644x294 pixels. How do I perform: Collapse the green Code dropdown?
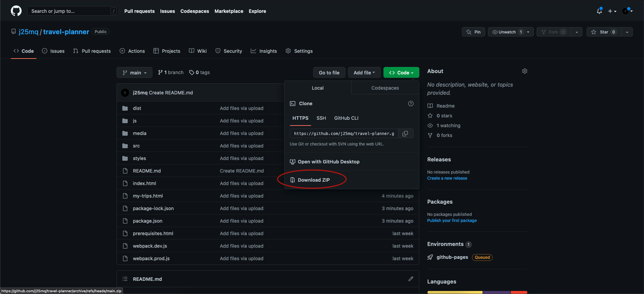pyautogui.click(x=401, y=72)
